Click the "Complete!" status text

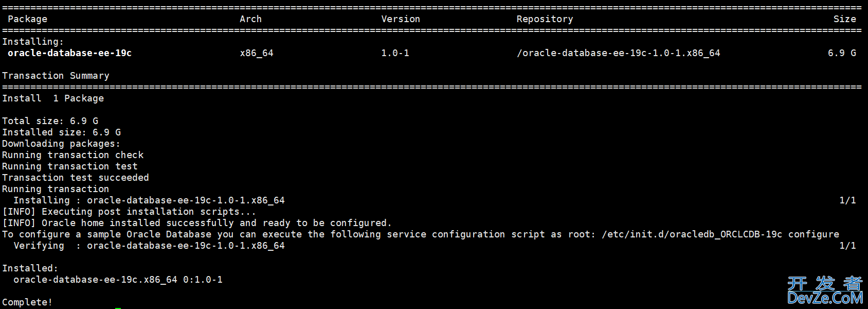click(27, 302)
